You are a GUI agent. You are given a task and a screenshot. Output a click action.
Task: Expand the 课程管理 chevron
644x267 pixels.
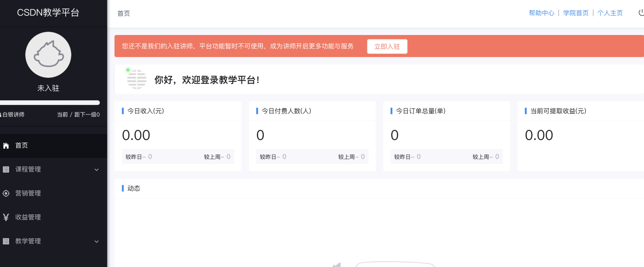pyautogui.click(x=97, y=170)
